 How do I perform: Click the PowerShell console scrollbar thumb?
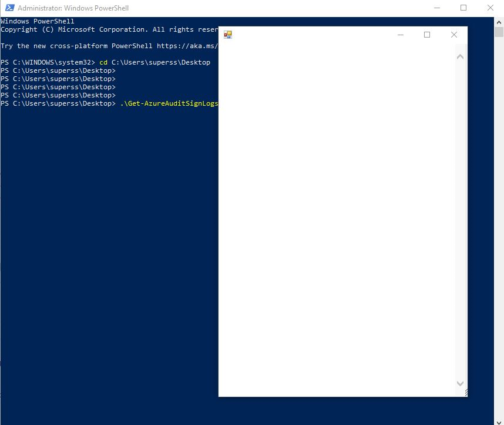pyautogui.click(x=499, y=32)
